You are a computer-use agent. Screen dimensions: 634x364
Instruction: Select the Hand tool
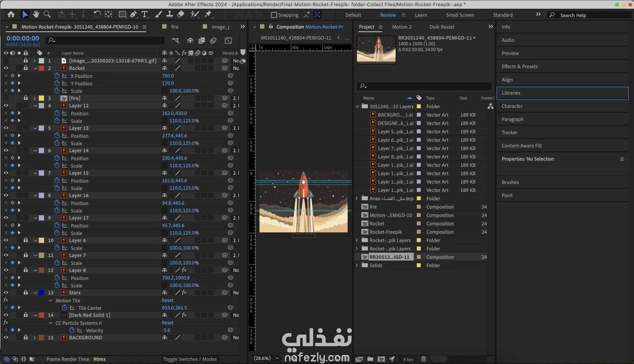tap(36, 14)
